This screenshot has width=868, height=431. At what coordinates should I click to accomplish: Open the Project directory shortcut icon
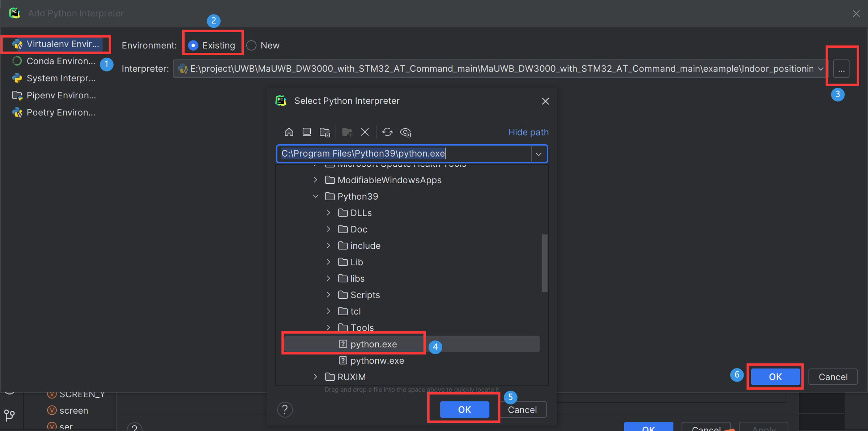coord(325,132)
